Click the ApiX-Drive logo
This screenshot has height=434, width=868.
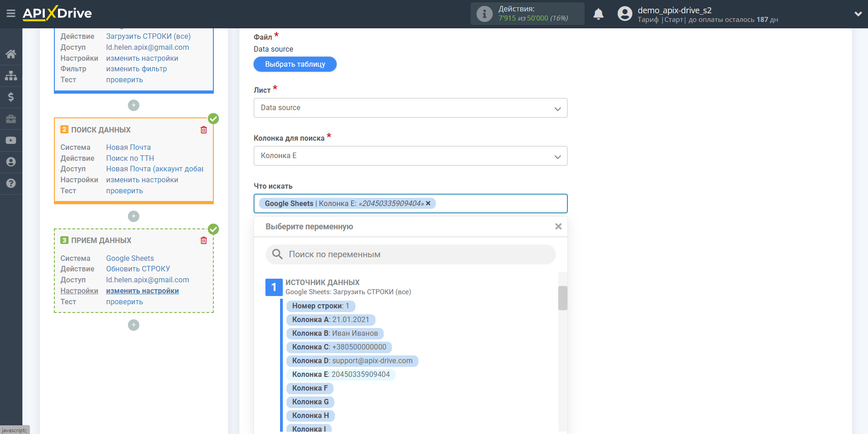pyautogui.click(x=57, y=13)
